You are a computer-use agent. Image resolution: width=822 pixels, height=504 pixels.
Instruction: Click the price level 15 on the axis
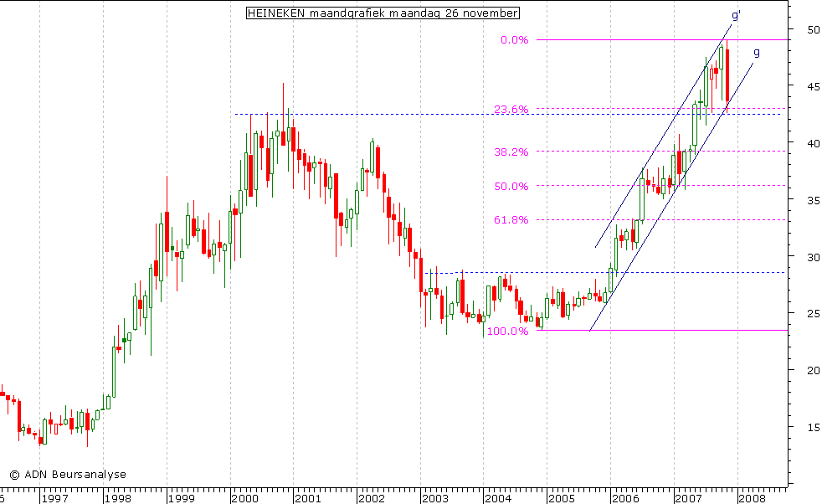point(814,428)
